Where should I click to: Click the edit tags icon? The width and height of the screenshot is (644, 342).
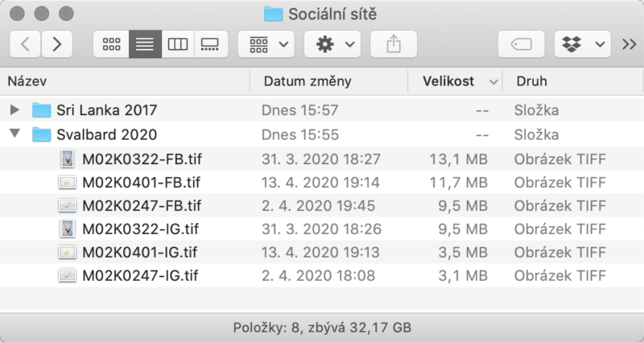click(x=521, y=44)
